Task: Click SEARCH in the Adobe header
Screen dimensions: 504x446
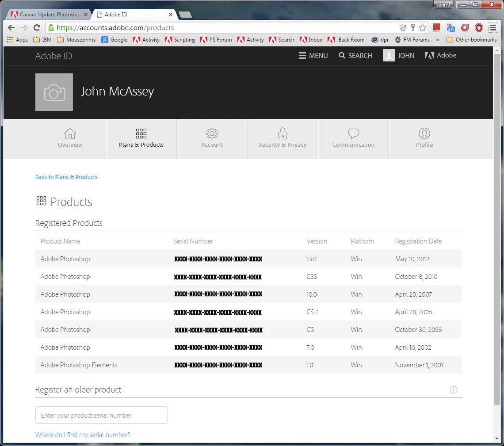Action: [355, 56]
